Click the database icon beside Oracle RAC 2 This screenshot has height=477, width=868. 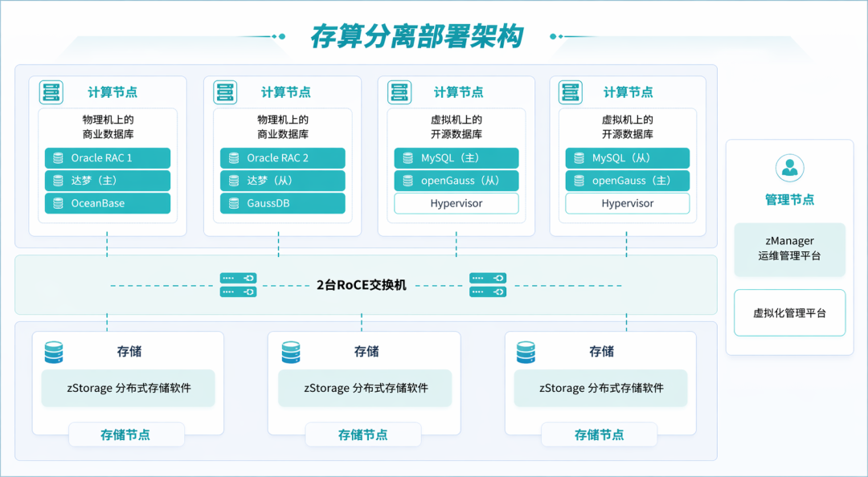[x=234, y=158]
